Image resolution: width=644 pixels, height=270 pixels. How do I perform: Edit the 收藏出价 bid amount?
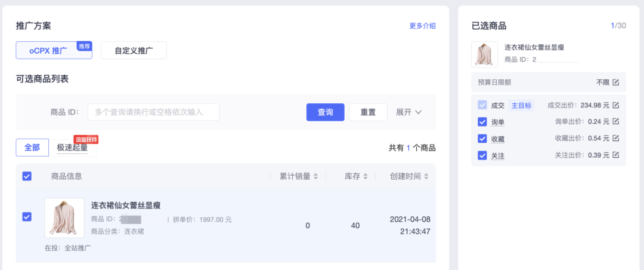click(x=616, y=139)
